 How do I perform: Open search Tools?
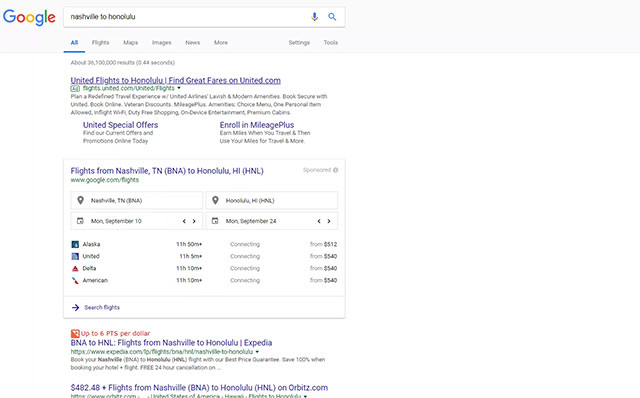point(331,42)
